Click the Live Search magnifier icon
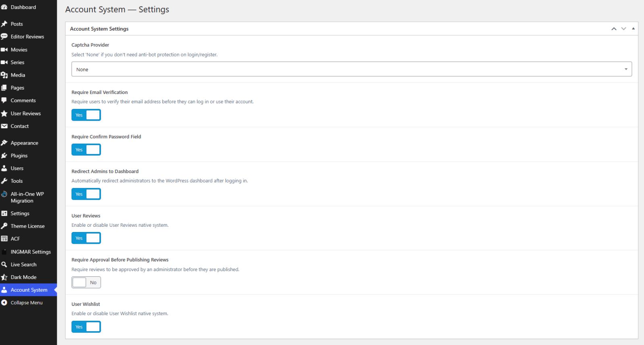The image size is (644, 345). point(4,265)
